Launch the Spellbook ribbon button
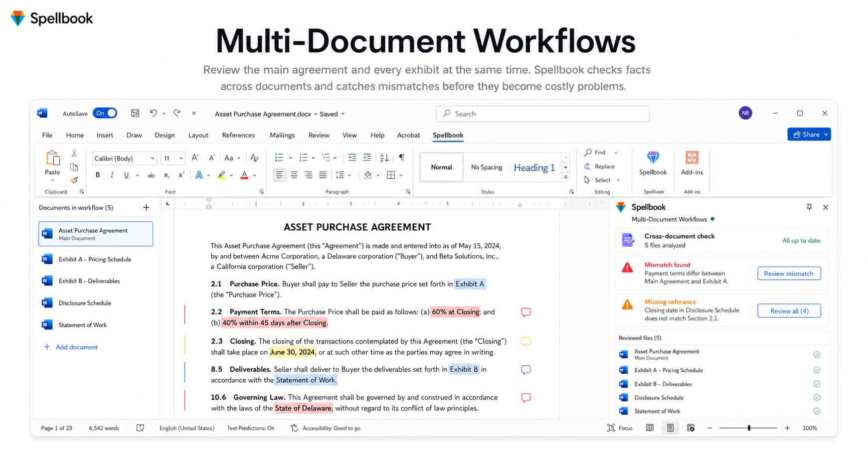 point(653,163)
